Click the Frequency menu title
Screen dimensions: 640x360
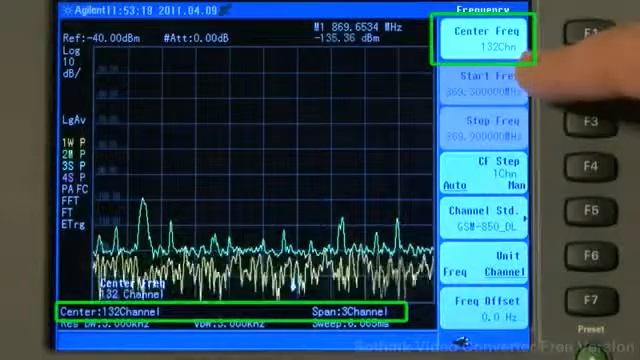point(483,9)
